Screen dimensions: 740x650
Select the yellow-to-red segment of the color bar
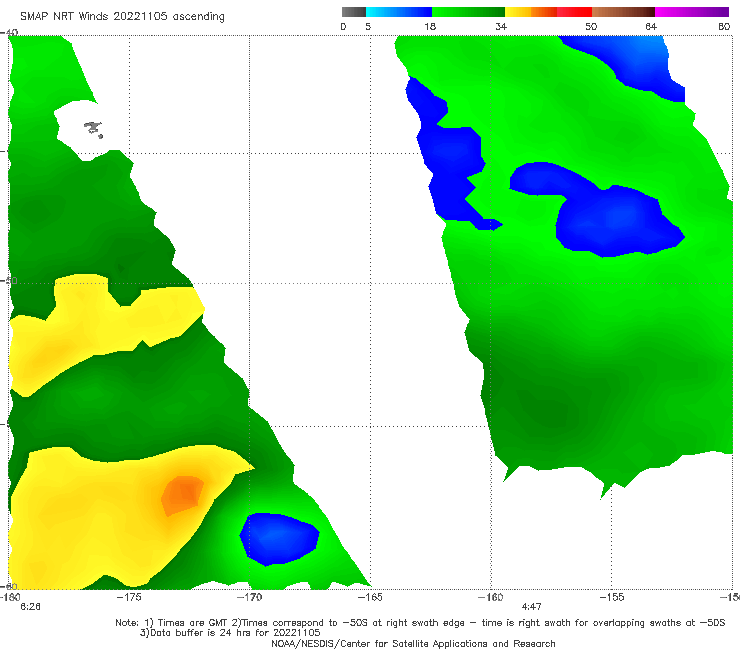[x=548, y=12]
